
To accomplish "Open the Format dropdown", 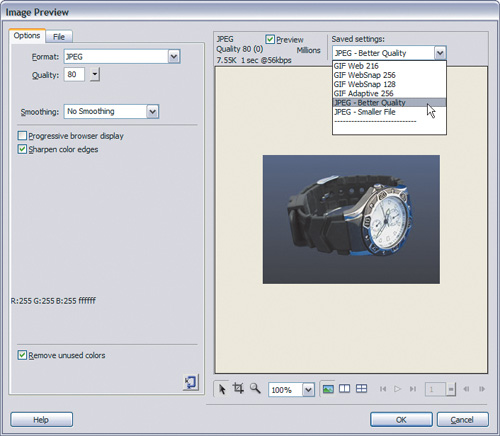I will (x=174, y=57).
